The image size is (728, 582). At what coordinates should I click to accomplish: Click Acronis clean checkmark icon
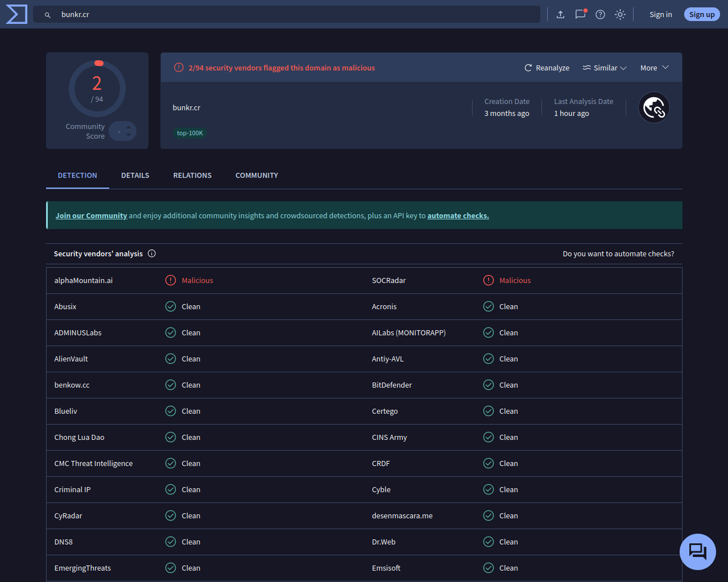489,306
